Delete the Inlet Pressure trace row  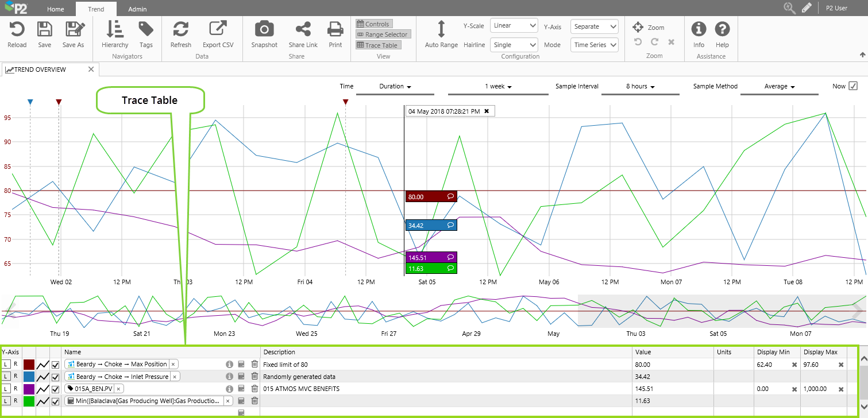coord(254,377)
